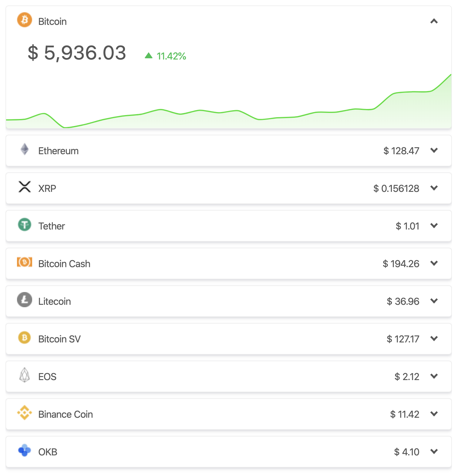Click the Ethereum price $ 128.47

click(401, 151)
